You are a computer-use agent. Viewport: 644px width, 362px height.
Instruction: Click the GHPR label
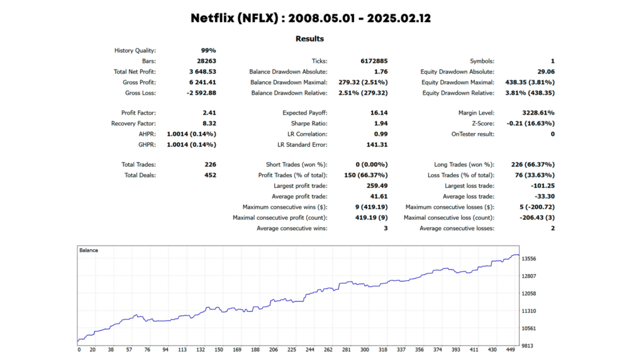(147, 145)
